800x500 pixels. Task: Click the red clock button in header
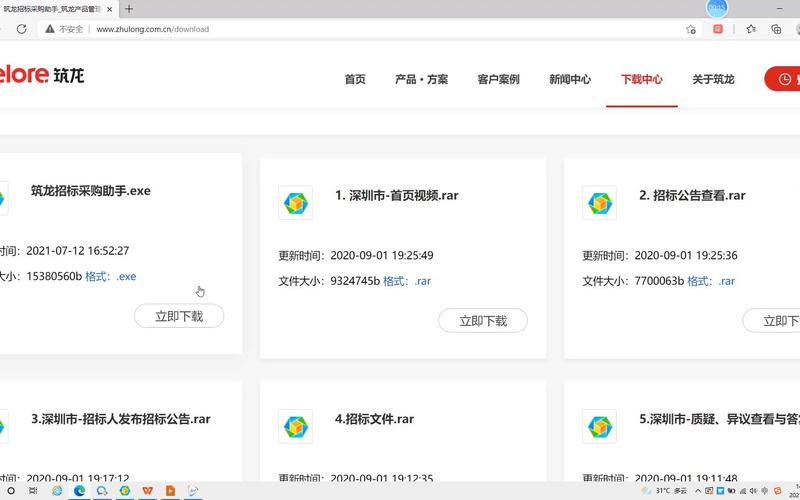pyautogui.click(x=782, y=79)
